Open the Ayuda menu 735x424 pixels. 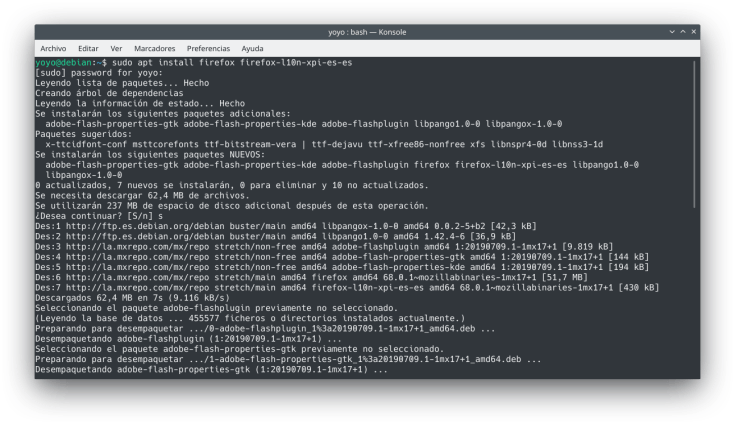(x=253, y=48)
